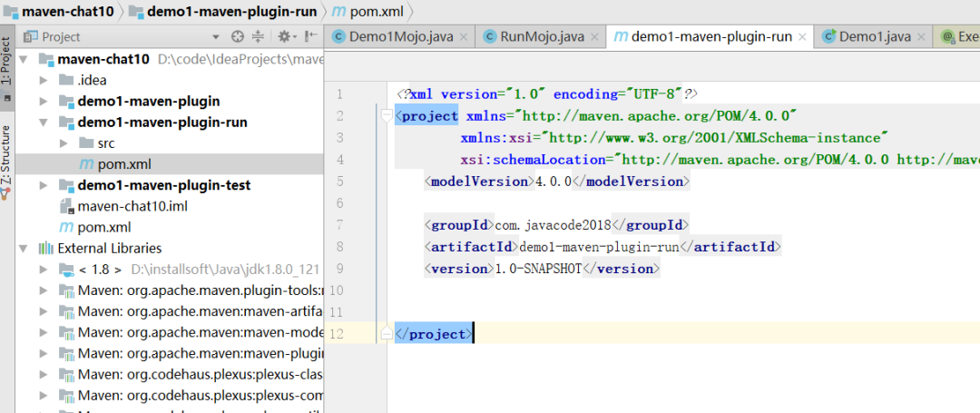Click maven-chat10 module folder icon in tree
This screenshot has width=980, height=413.
click(x=45, y=59)
